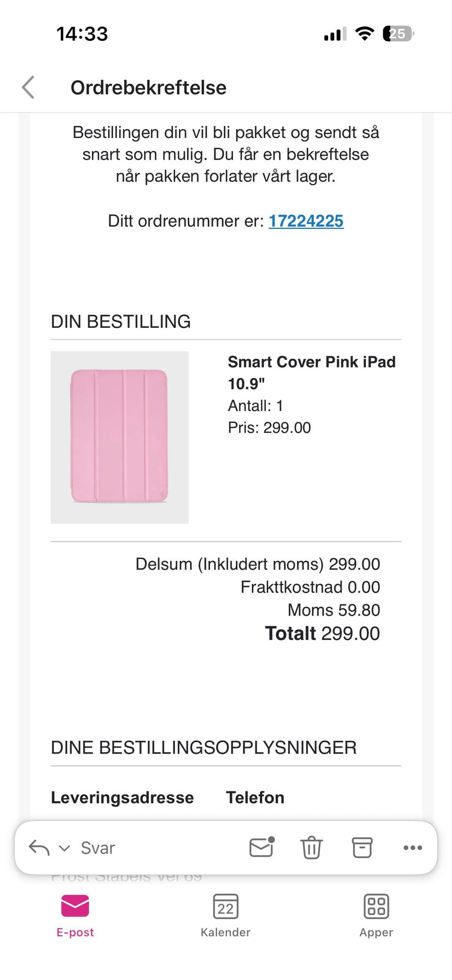Tap Totalt 299.00 amount line
452x980 pixels.
click(323, 633)
